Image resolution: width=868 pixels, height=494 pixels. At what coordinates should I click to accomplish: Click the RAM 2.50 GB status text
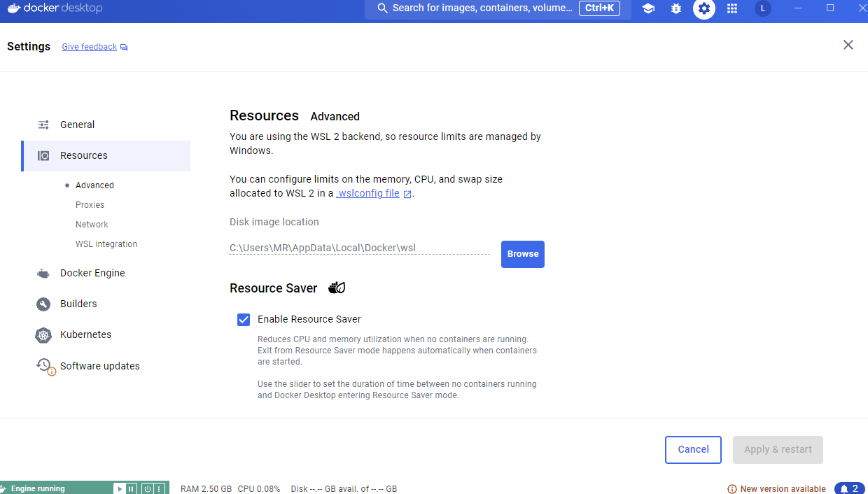206,489
